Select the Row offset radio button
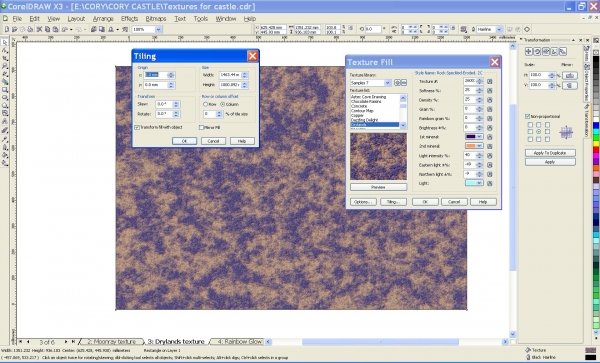 pos(205,104)
